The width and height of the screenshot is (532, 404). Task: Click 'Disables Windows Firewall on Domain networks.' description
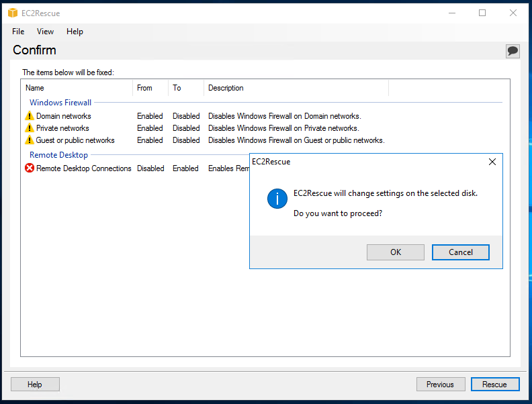tap(285, 116)
